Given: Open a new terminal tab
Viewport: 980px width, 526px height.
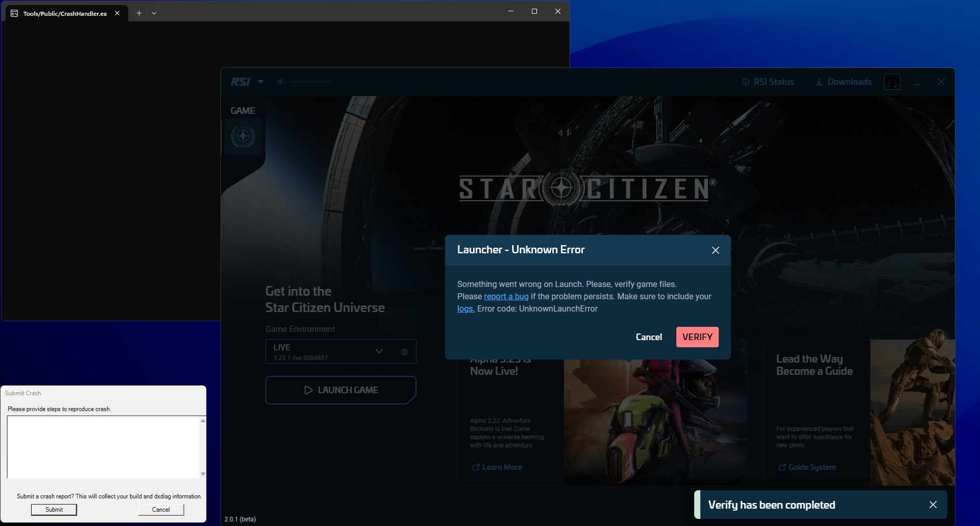Looking at the screenshot, I should tap(139, 13).
